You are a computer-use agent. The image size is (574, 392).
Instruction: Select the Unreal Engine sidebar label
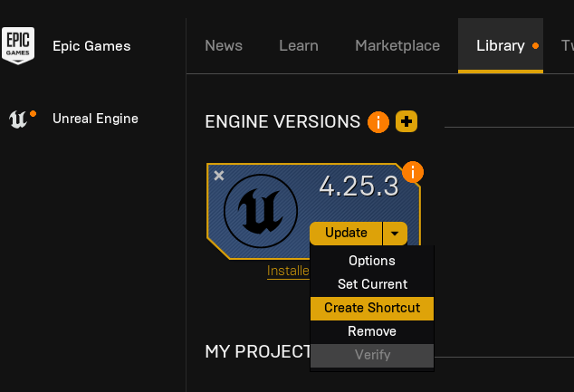(95, 119)
